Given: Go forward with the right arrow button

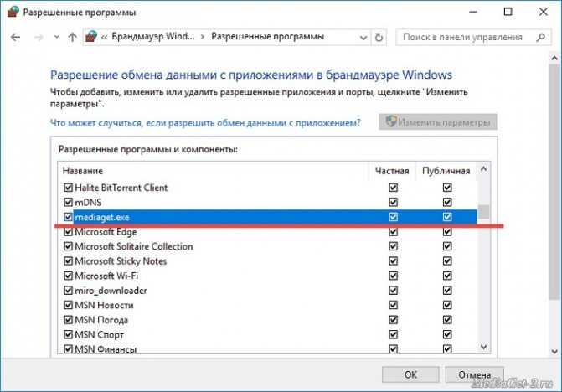Looking at the screenshot, I should pyautogui.click(x=38, y=37).
